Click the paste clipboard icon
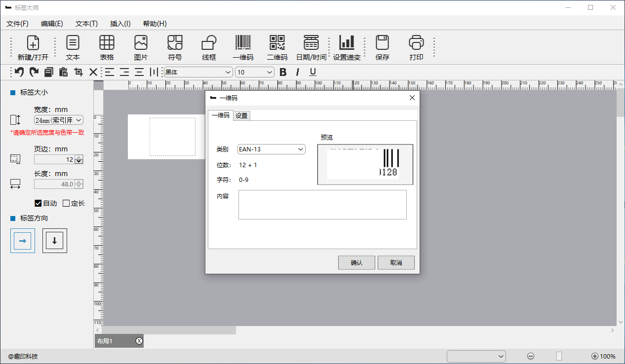The height and width of the screenshot is (364, 625). click(x=63, y=72)
